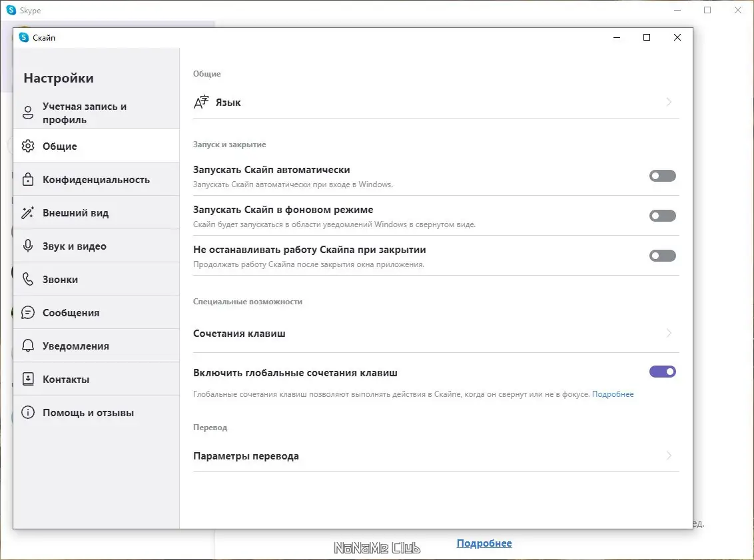This screenshot has width=754, height=560.
Task: Click the phone handset icon for Звонки
Action: (28, 280)
